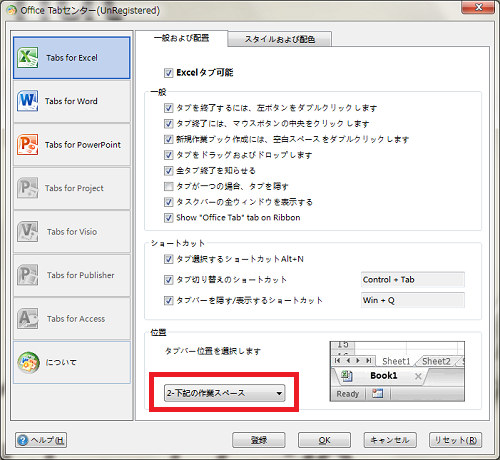Viewport: 500px width, 460px height.
Task: Click the Control + Tab shortcut field
Action: [x=413, y=280]
